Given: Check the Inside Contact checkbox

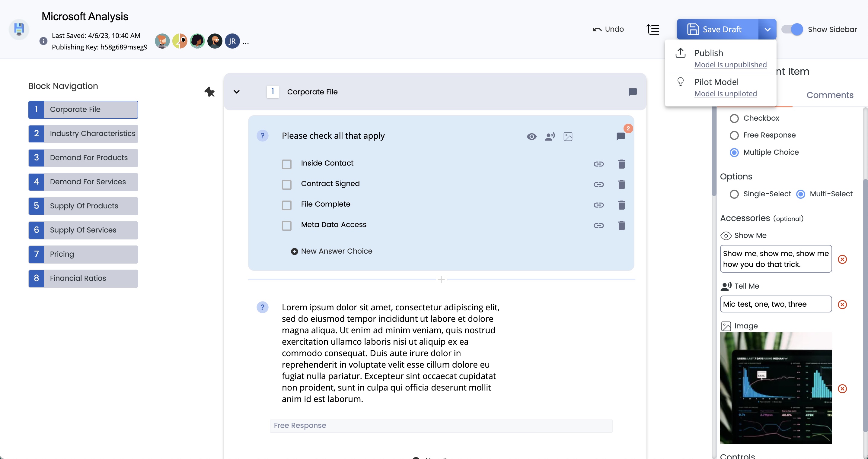Looking at the screenshot, I should pos(286,164).
